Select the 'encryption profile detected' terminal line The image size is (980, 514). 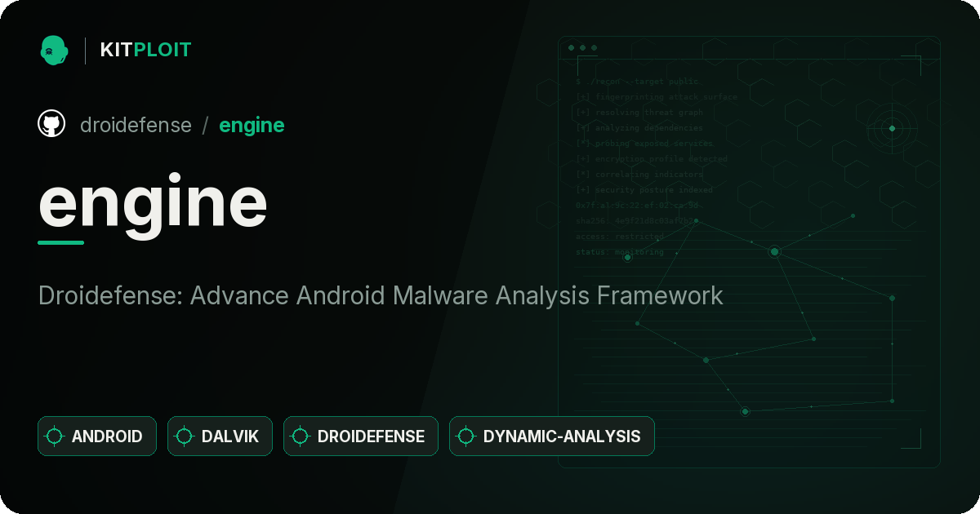pos(651,159)
